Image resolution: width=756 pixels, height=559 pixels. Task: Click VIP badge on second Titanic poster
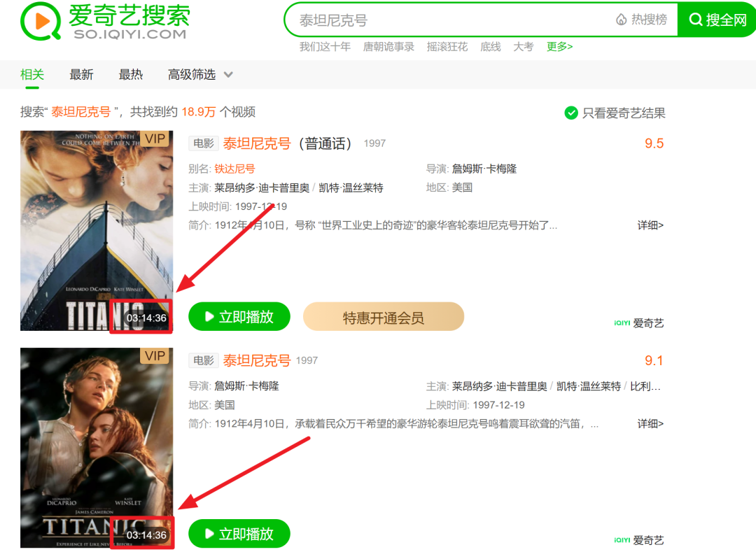point(155,355)
